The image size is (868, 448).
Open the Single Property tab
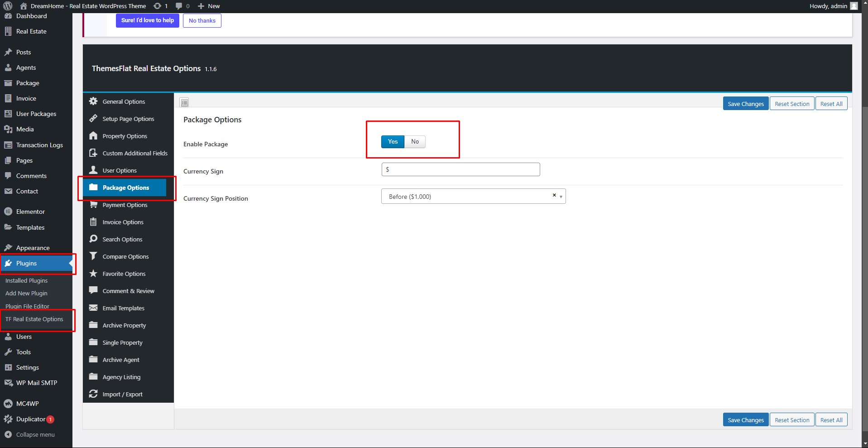(128, 342)
